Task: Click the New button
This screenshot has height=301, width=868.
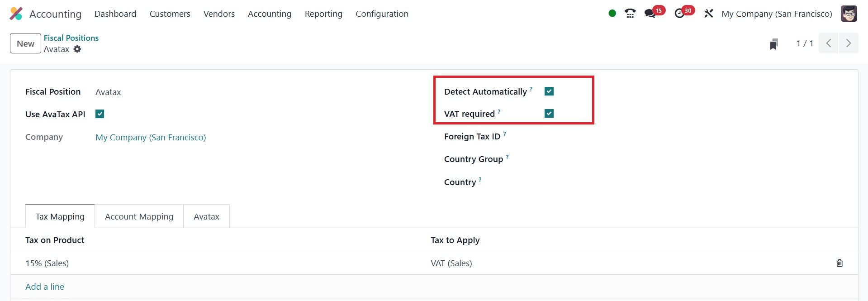Action: [25, 43]
